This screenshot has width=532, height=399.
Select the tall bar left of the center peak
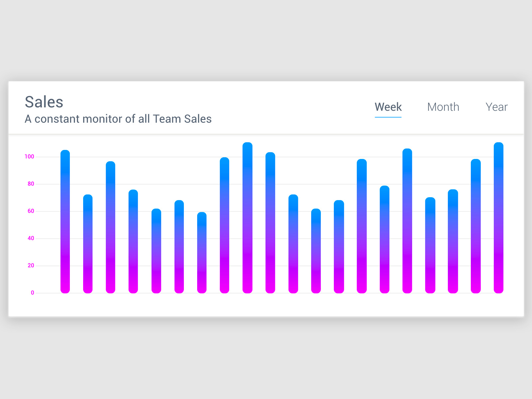pyautogui.click(x=224, y=223)
